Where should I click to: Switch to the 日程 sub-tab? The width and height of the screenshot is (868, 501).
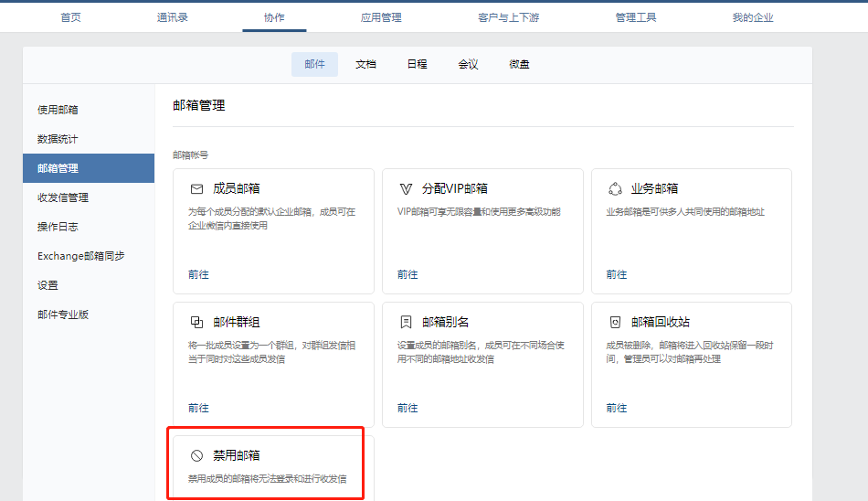coord(417,64)
